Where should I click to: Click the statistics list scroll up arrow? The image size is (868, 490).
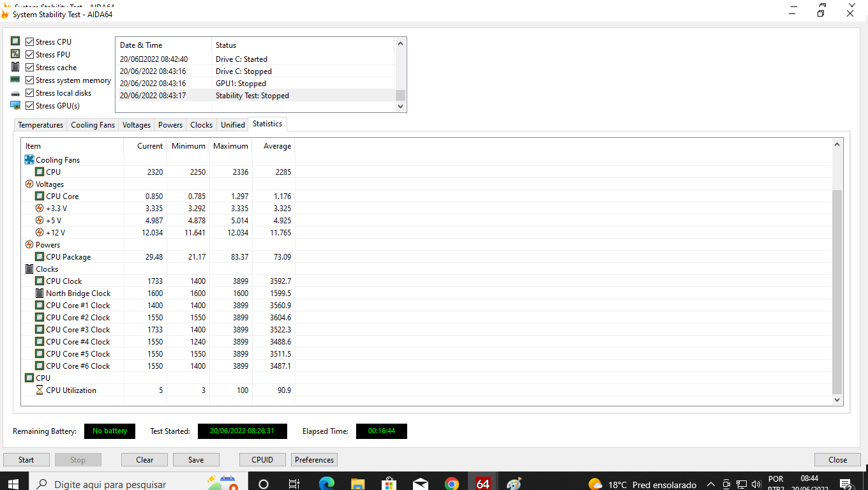coord(837,145)
